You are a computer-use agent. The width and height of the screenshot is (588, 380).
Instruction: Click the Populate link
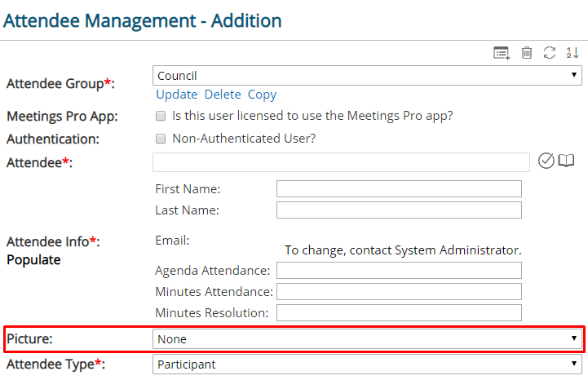33,260
